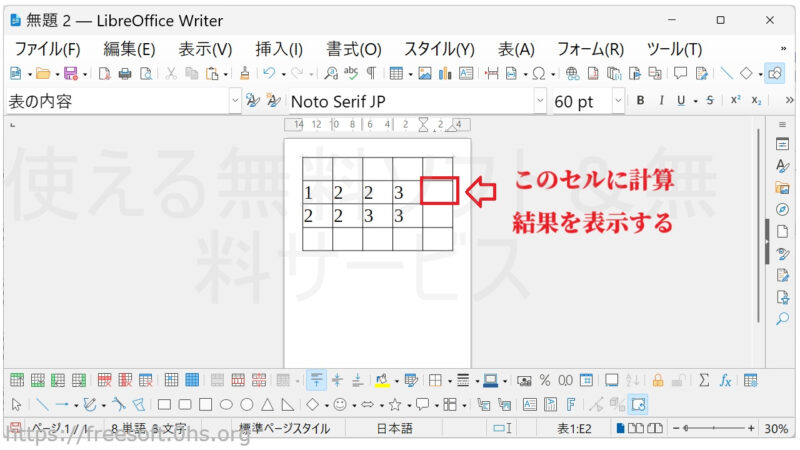Viewport: 800px width, 450px height.
Task: Click the zoom slider in status bar
Action: 713,428
